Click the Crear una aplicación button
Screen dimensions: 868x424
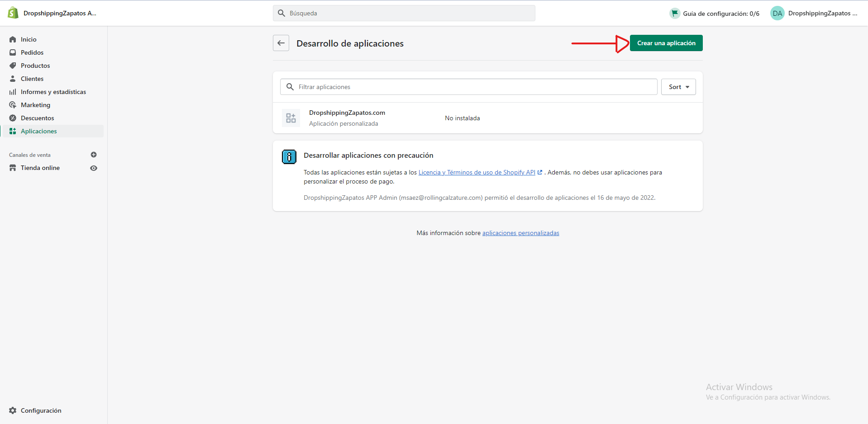tap(666, 43)
